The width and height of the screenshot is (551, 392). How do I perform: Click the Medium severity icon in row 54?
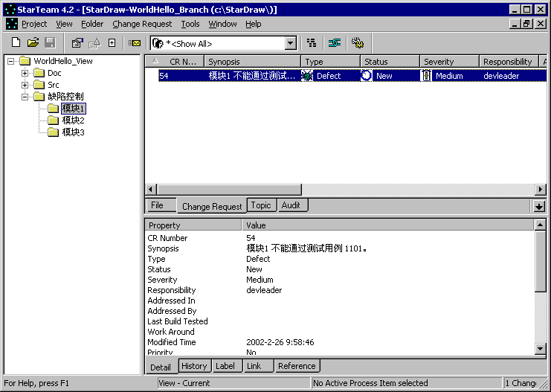click(426, 76)
